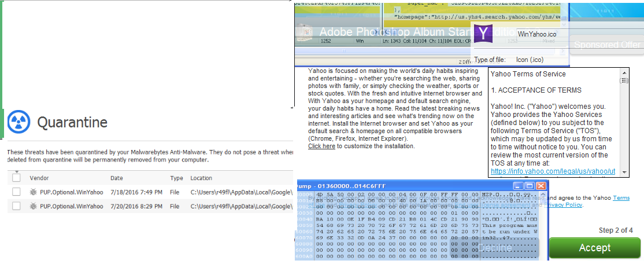Click '1. ACCEPTANCE OF TERMS' heading
Screen dimensions: 644x264
pos(536,90)
